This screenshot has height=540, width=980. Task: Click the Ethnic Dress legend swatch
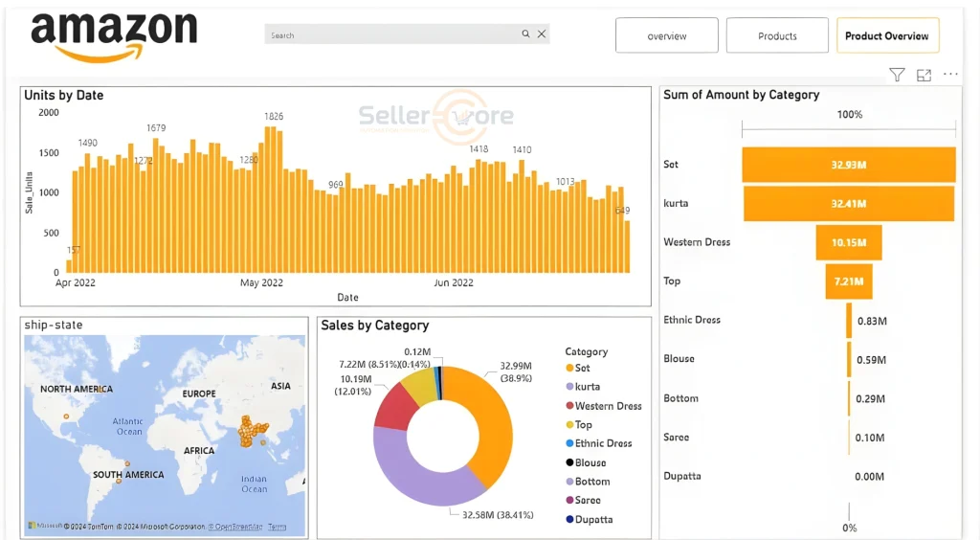click(569, 443)
